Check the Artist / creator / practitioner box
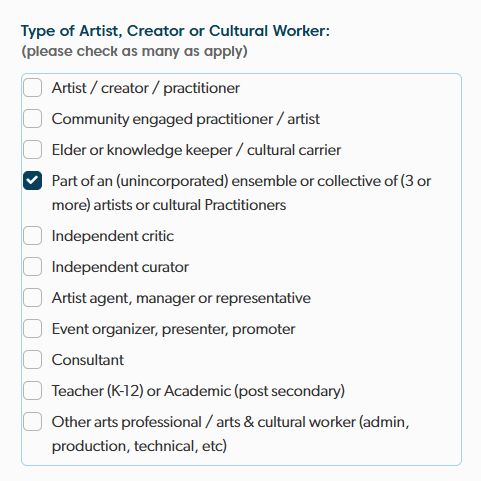 point(32,88)
